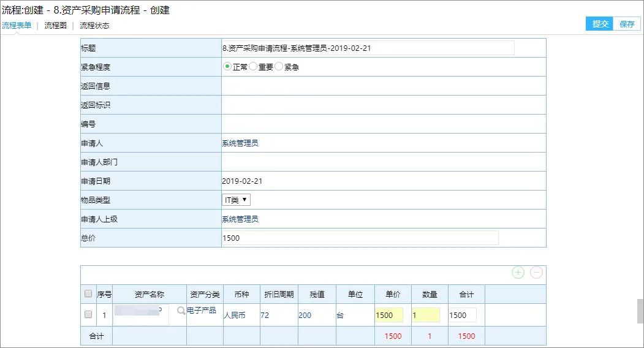Click the 返回标识 field label

tap(96, 105)
